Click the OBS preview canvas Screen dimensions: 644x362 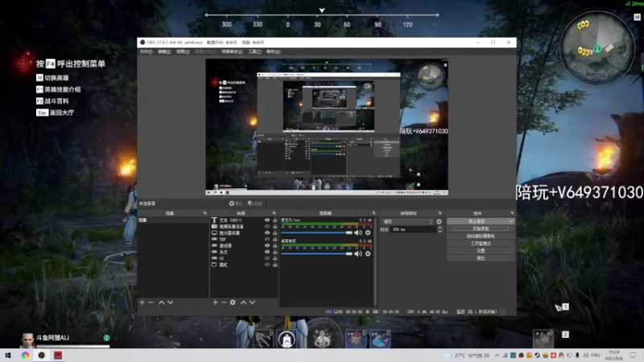pos(327,127)
